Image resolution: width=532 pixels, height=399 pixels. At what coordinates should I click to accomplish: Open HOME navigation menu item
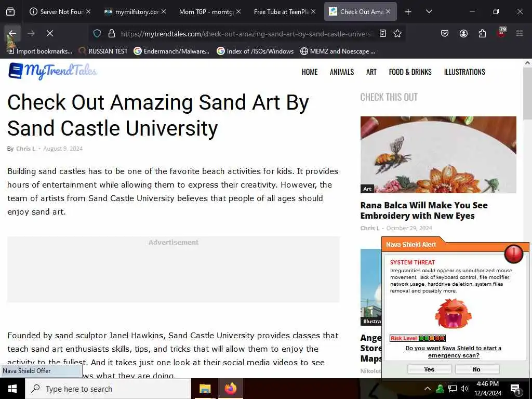[310, 72]
